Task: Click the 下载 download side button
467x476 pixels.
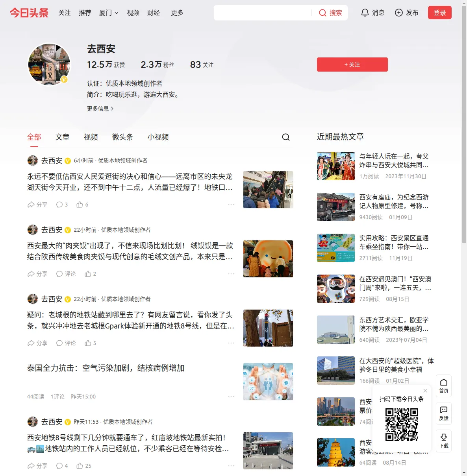Action: coord(444,441)
